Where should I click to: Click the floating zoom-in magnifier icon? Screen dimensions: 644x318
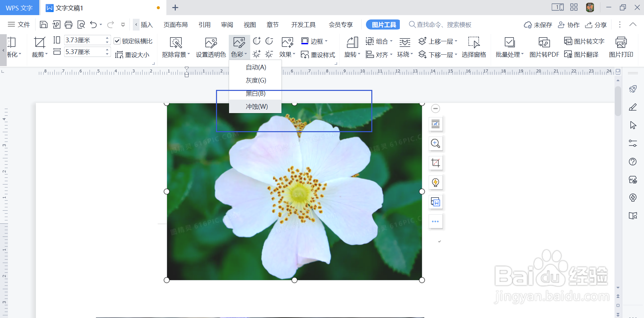point(435,144)
